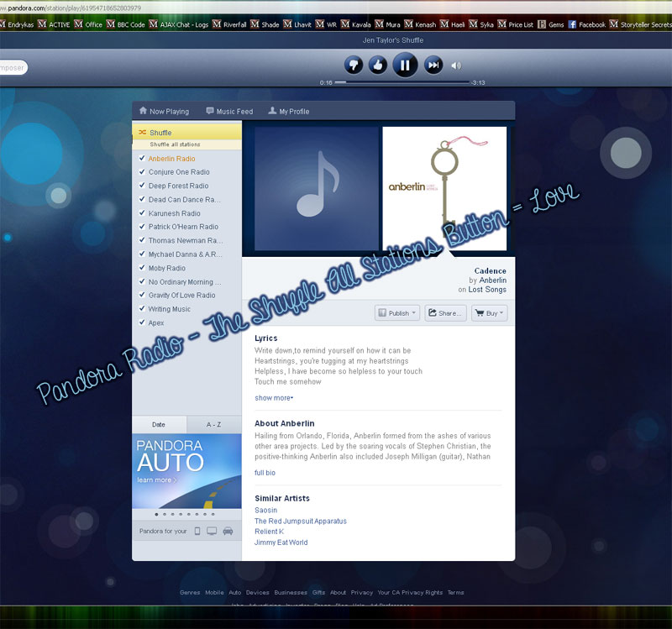This screenshot has width=672, height=629.
Task: Click the Anberlin album cover
Action: [444, 188]
